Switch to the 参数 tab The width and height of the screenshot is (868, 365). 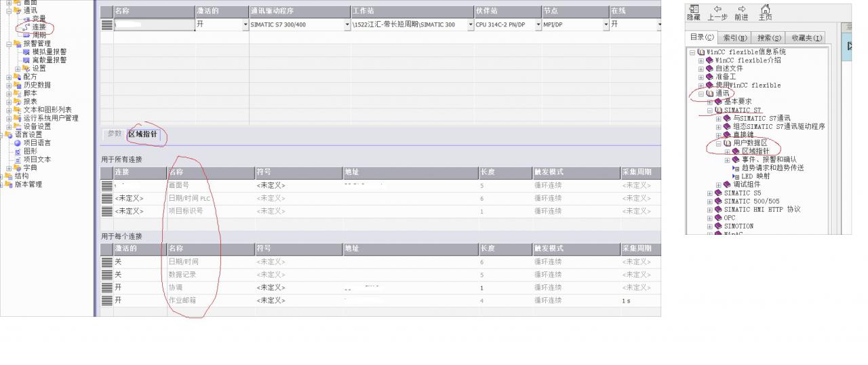pyautogui.click(x=114, y=134)
